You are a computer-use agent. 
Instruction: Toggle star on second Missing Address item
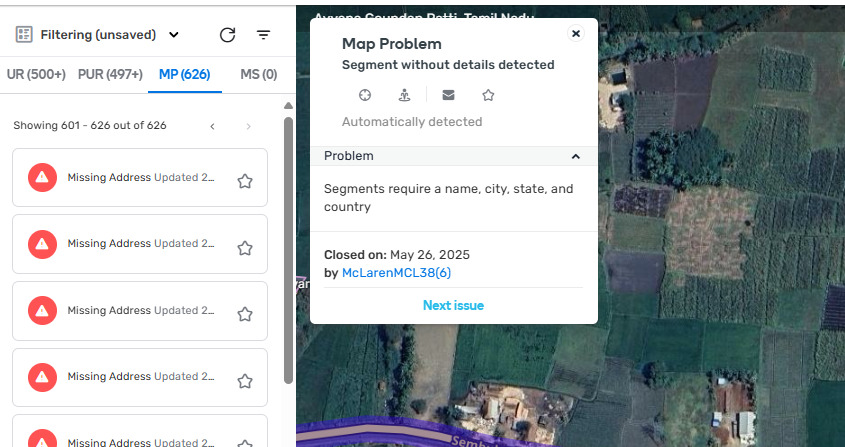[244, 248]
